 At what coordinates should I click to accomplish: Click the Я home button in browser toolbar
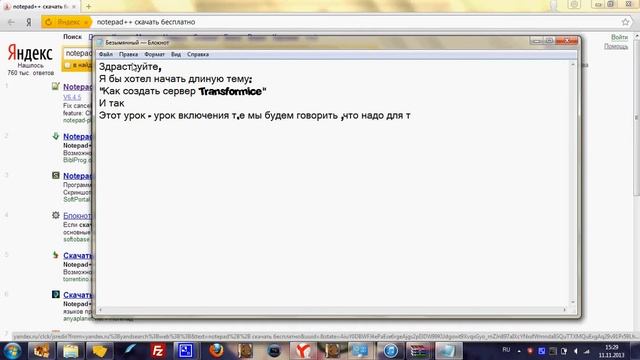(29, 22)
